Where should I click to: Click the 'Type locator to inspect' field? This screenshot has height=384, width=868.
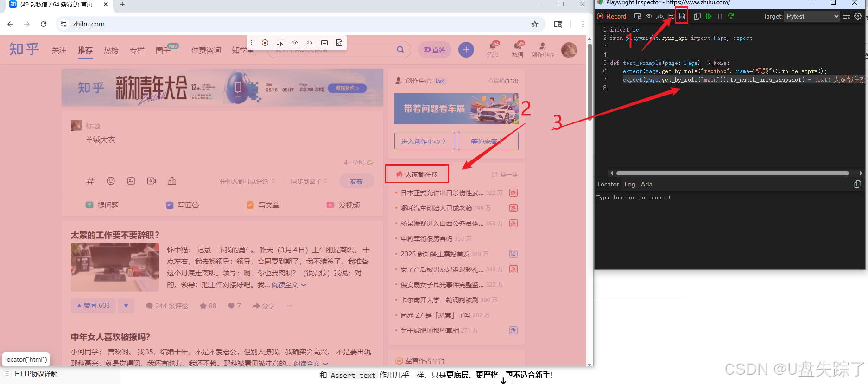click(729, 198)
